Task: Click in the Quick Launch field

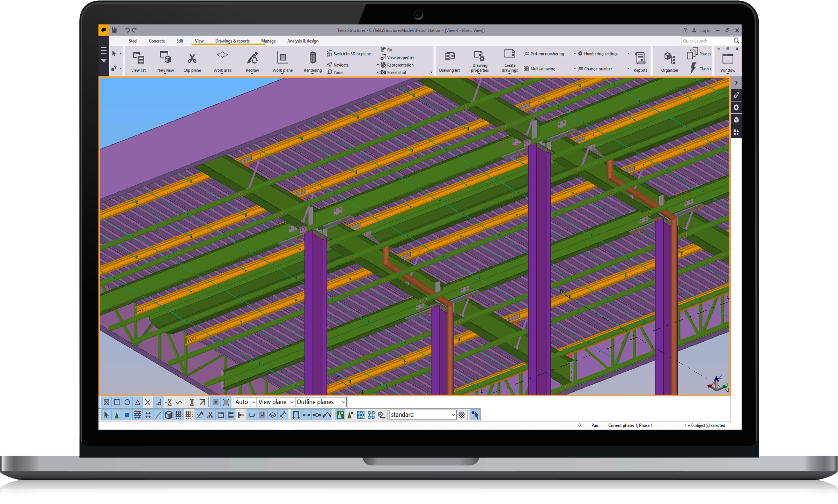Action: (707, 41)
